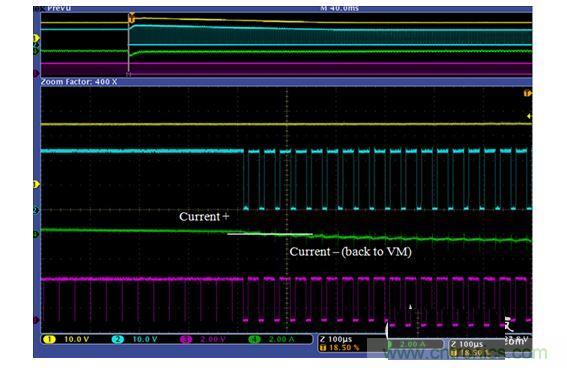Click the Current + annotation text
This screenshot has height=368, width=567.
point(204,217)
